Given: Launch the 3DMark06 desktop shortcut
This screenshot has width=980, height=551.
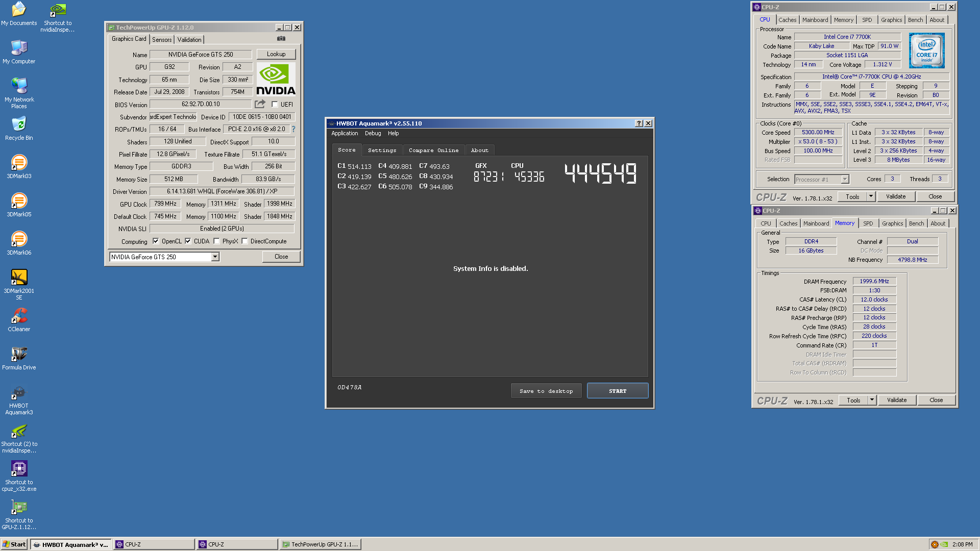Looking at the screenshot, I should 19,243.
